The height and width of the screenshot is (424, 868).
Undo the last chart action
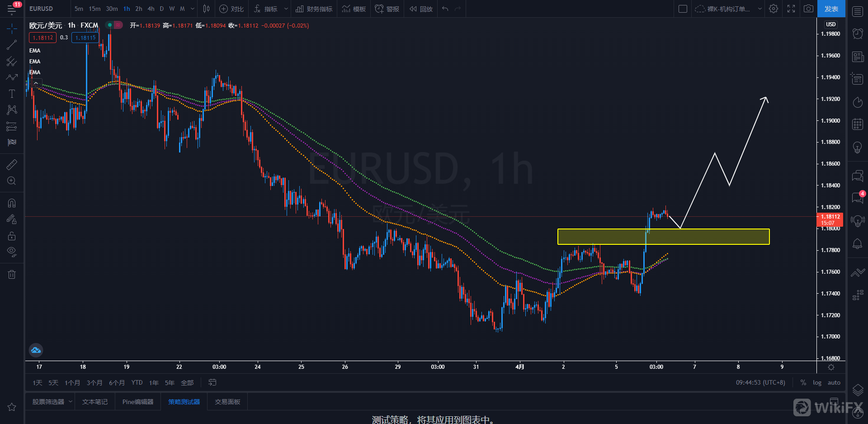click(445, 9)
